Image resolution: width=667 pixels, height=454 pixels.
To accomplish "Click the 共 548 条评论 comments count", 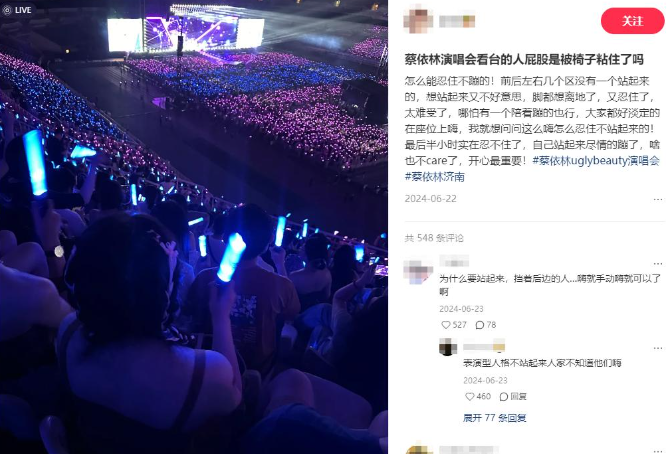I will [434, 238].
